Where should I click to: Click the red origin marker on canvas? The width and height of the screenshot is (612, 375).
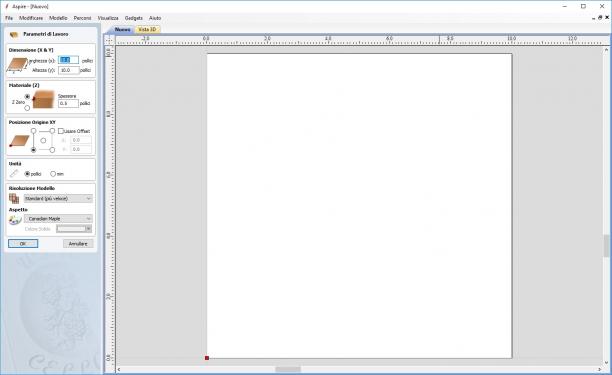tap(207, 358)
